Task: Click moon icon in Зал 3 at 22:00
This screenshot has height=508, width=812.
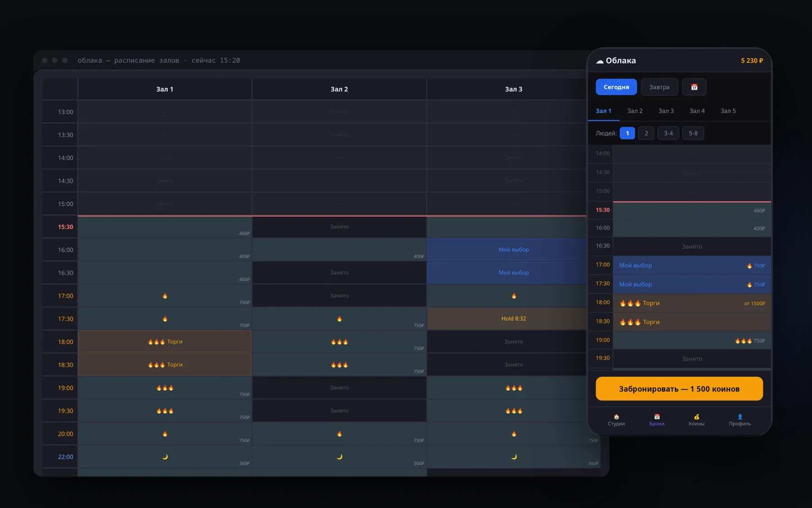Action: (x=514, y=457)
